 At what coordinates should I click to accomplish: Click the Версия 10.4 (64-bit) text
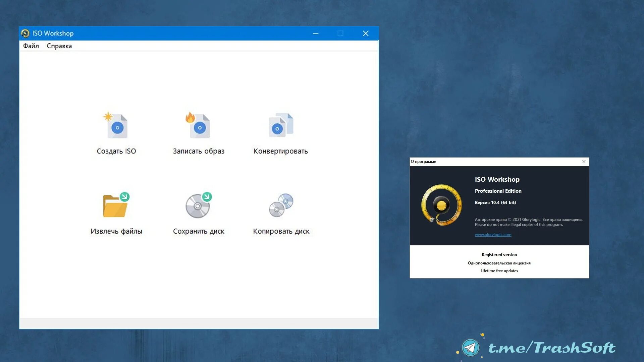[495, 202]
